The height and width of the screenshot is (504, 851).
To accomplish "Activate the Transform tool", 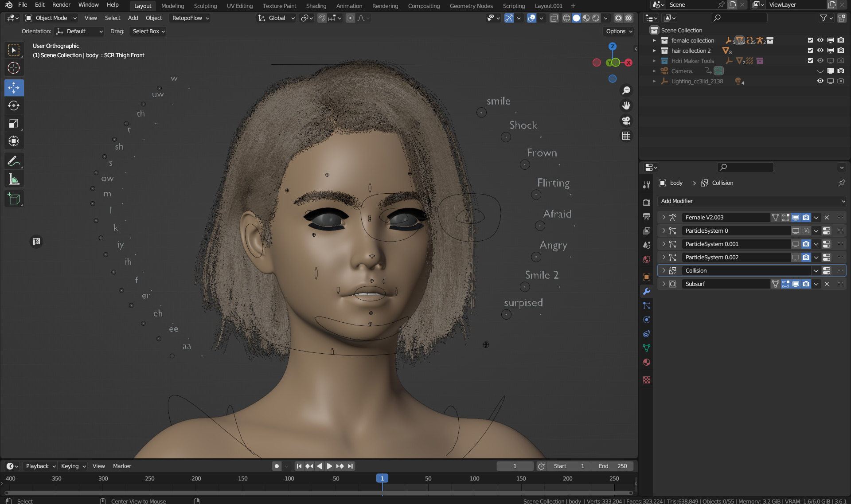I will click(x=14, y=141).
